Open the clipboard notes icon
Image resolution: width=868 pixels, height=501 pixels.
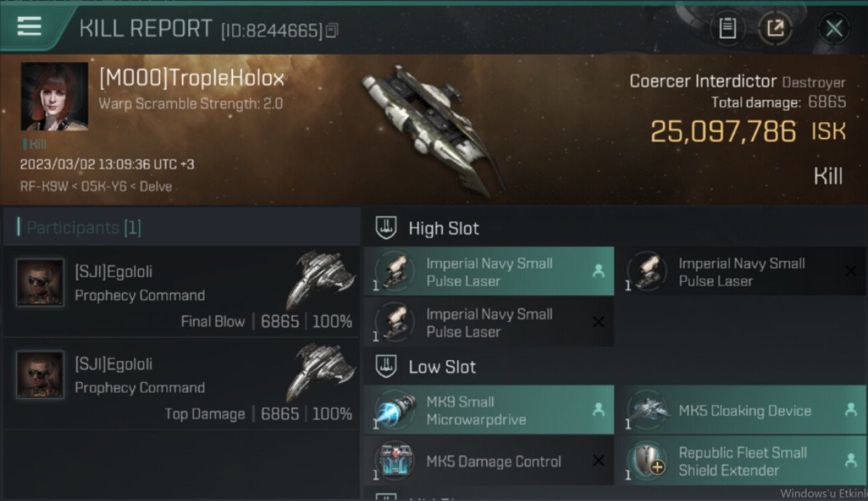point(727,28)
